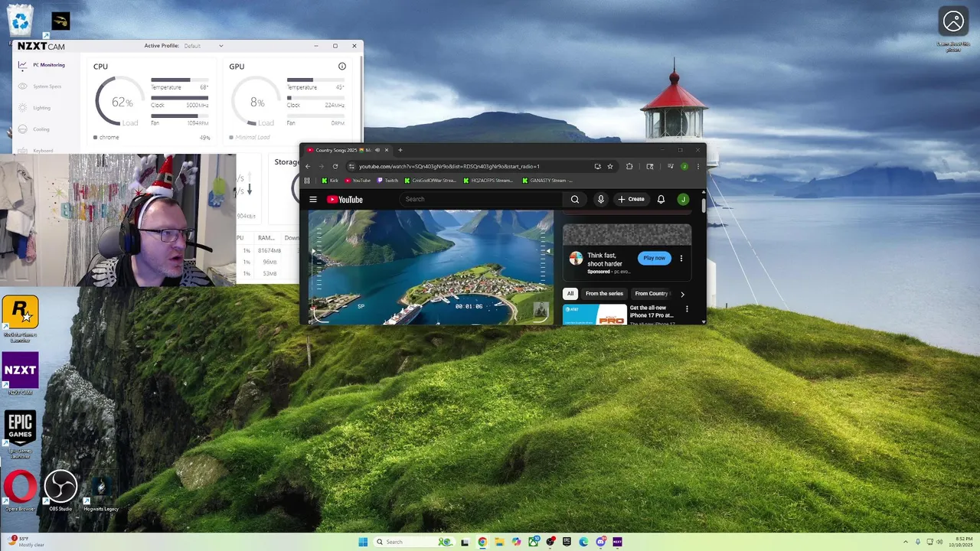Open the iPhone 17 Pro ad thumbnail
The width and height of the screenshot is (980, 551).
pyautogui.click(x=595, y=315)
